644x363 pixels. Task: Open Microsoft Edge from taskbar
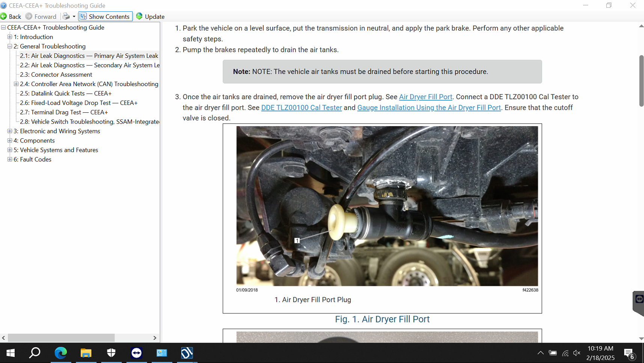click(61, 353)
